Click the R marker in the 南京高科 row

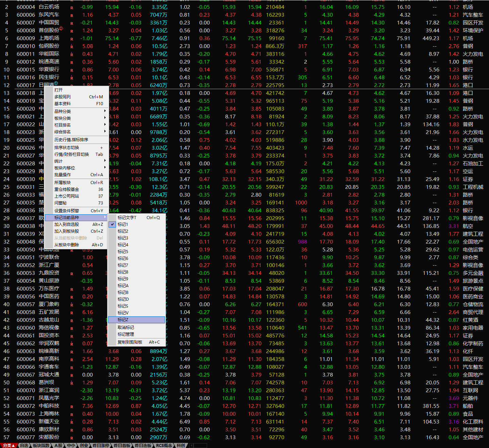point(72,360)
